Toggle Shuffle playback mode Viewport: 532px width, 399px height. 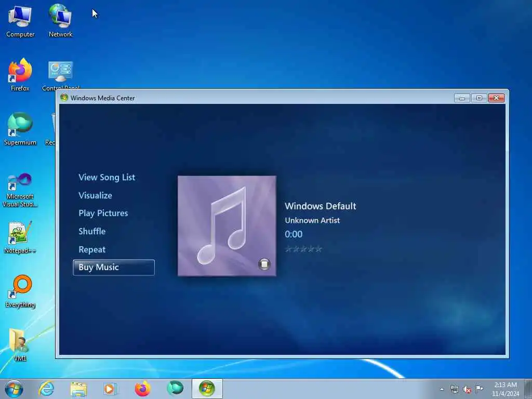[92, 231]
